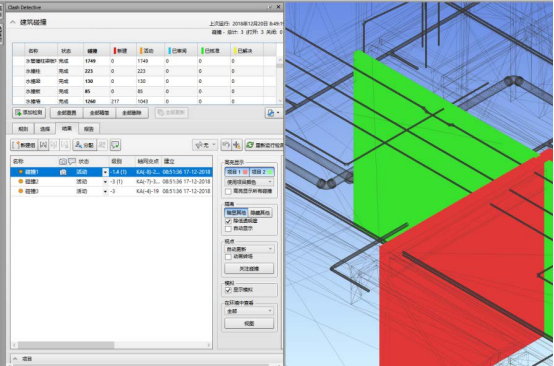Click the unassign icon next to 分配
Viewport: 554px width, 366px height.
tap(102, 145)
